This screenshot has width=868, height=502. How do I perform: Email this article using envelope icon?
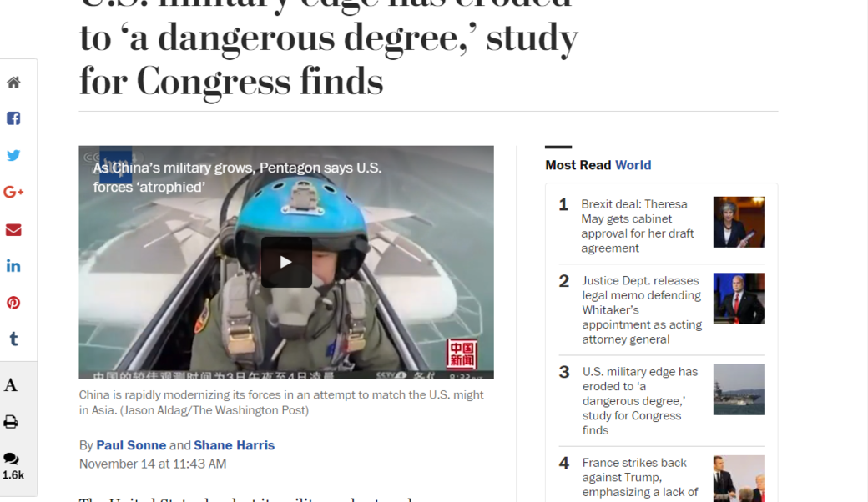tap(13, 230)
